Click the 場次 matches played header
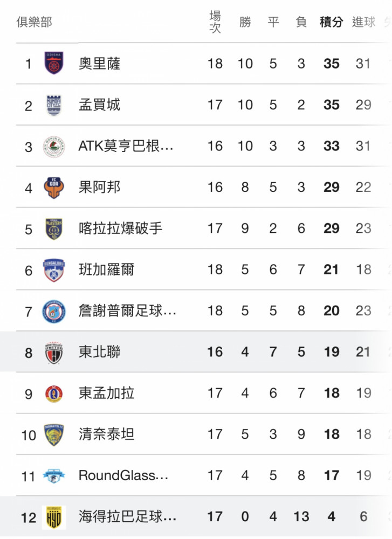Viewport: 392px width, 539px height. (x=215, y=22)
